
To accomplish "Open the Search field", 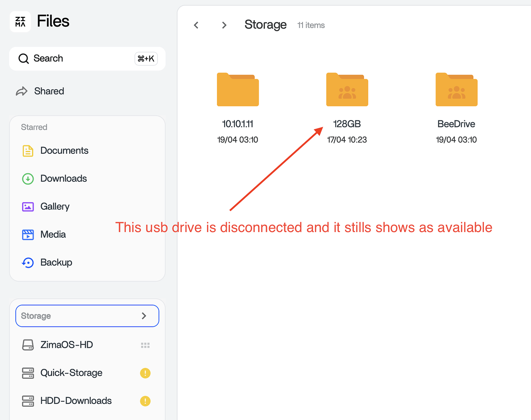I will pyautogui.click(x=87, y=58).
